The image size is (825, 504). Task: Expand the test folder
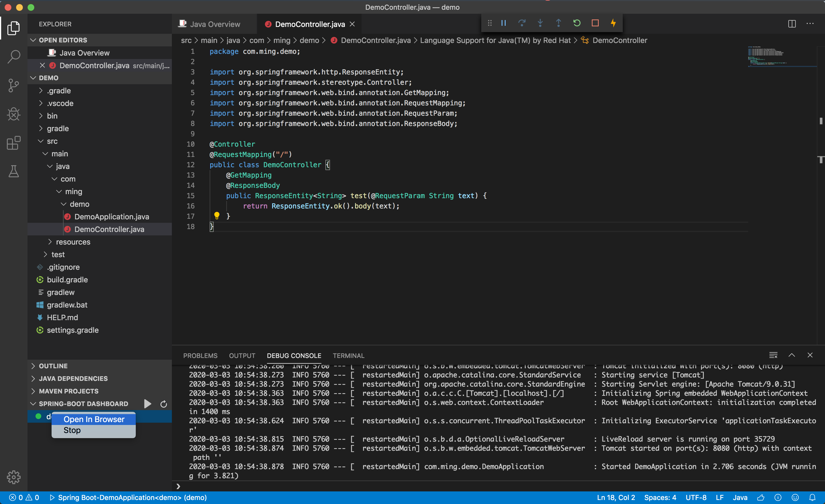pyautogui.click(x=45, y=255)
